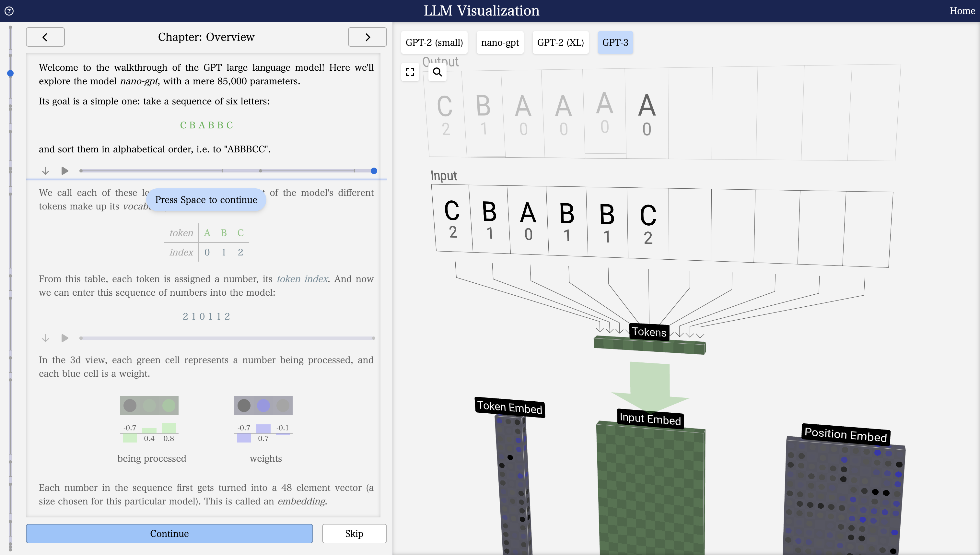Select the nano-gpt model
The height and width of the screenshot is (555, 980).
click(500, 42)
